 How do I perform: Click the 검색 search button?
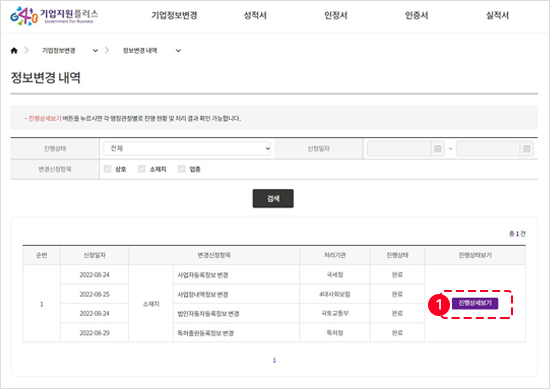[x=273, y=199]
